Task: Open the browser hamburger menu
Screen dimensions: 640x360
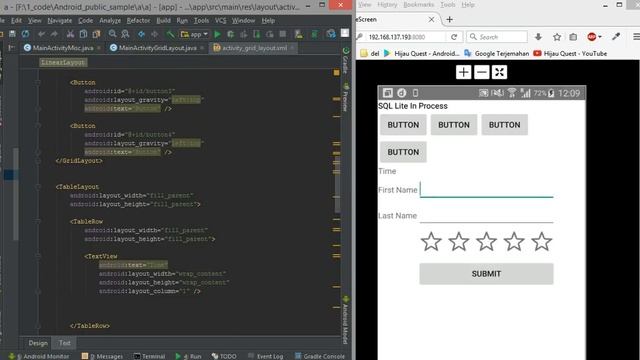Action: tap(636, 37)
